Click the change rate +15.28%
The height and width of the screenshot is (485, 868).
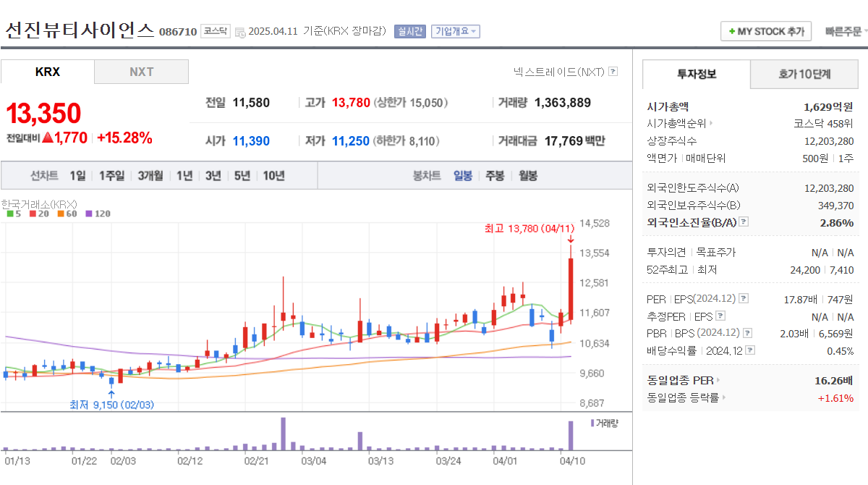pos(124,138)
